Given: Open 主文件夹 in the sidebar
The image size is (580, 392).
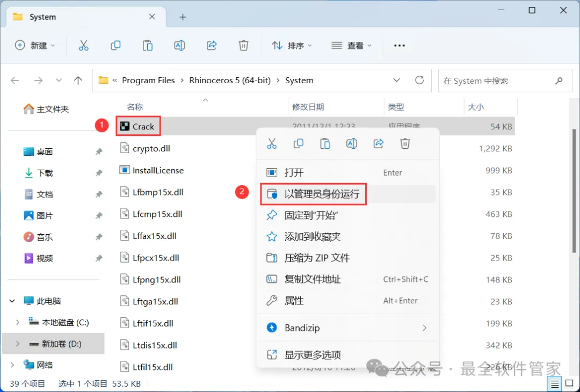Looking at the screenshot, I should click(x=46, y=109).
